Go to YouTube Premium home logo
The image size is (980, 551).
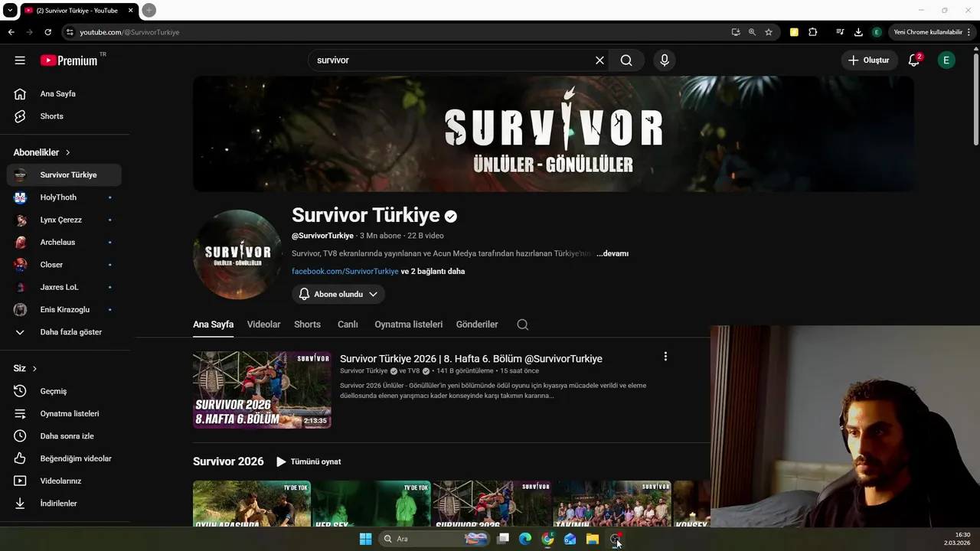69,60
